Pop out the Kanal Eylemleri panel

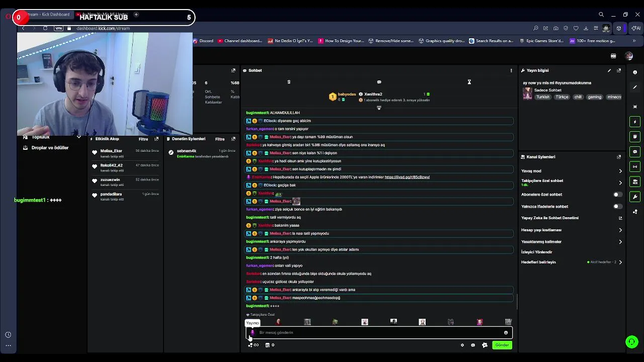[619, 157]
